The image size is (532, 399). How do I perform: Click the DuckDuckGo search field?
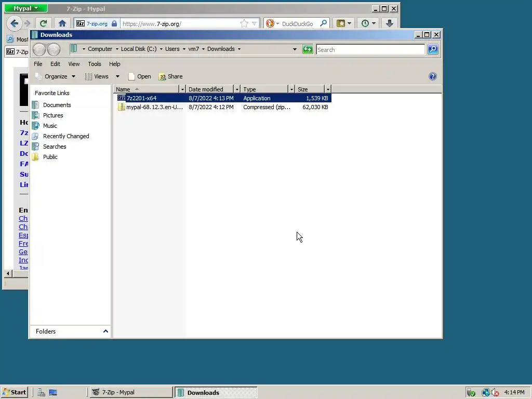297,24
